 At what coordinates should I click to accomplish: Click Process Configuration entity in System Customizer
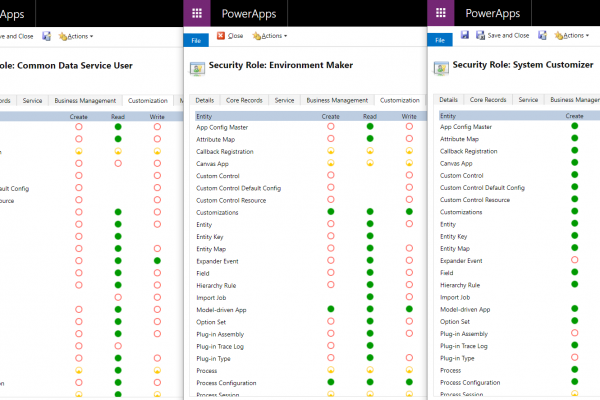coord(470,383)
